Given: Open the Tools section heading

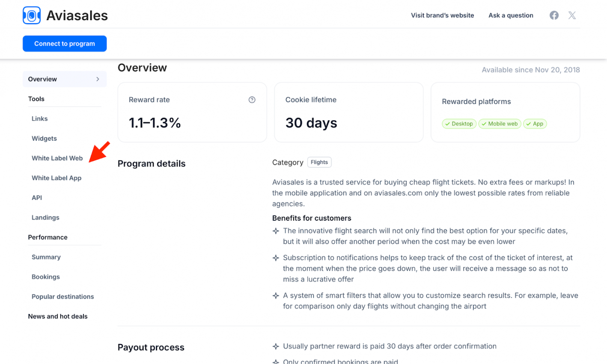Looking at the screenshot, I should [36, 99].
